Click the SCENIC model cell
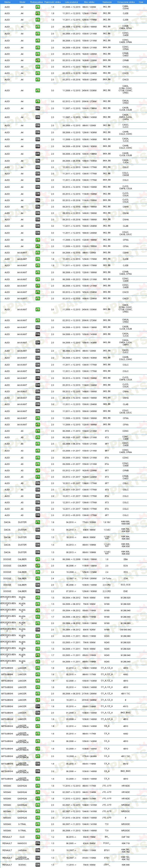Image resolution: width=147 pixels, height=868 pixels. [x=22, y=865]
